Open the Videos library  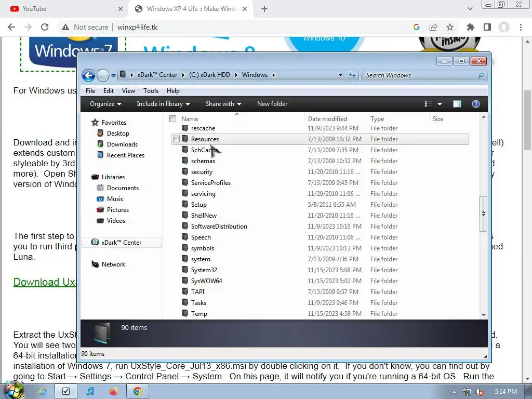point(116,220)
